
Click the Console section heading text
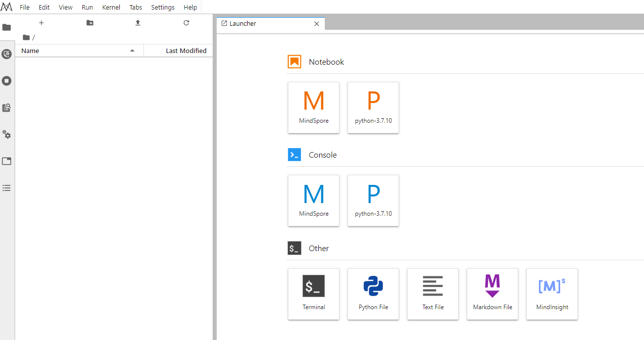(323, 155)
